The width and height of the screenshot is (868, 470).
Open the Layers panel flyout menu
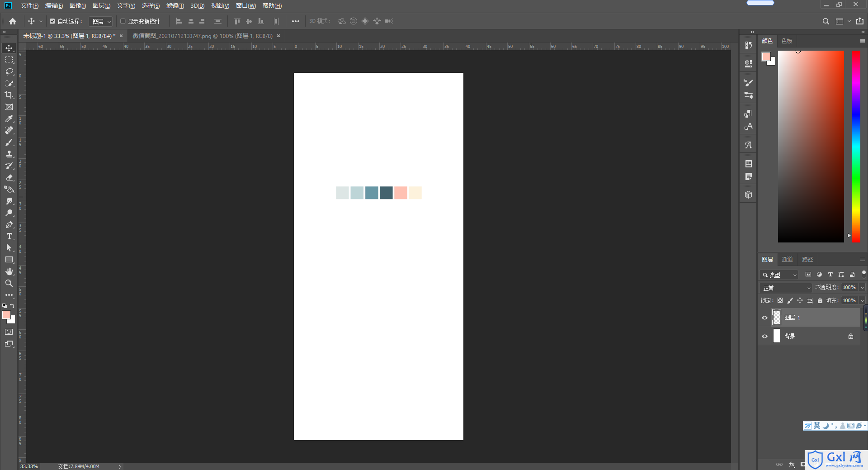(x=862, y=259)
